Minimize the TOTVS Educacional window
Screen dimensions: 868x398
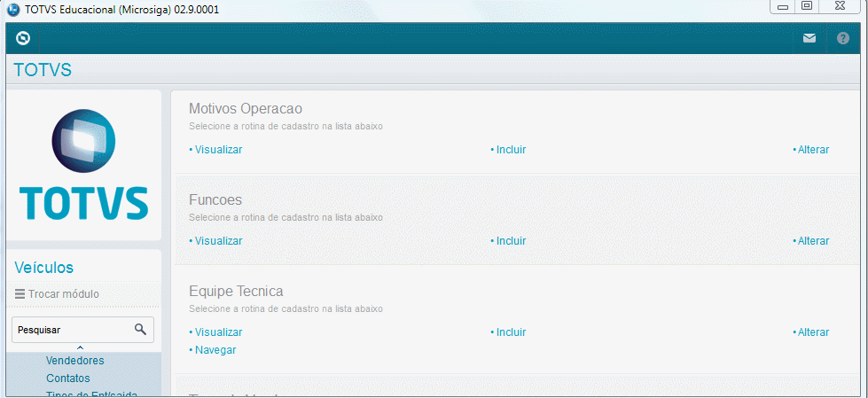[783, 6]
